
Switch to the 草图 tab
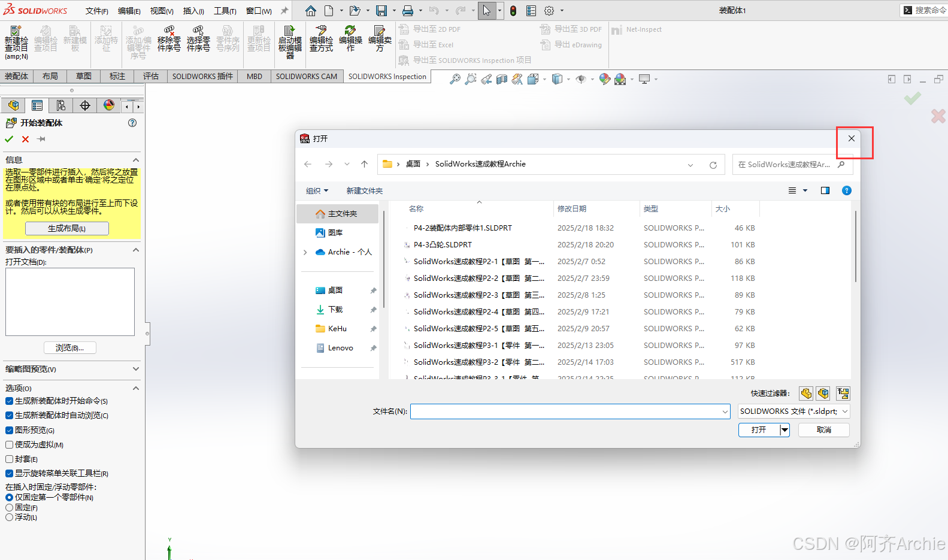[84, 76]
